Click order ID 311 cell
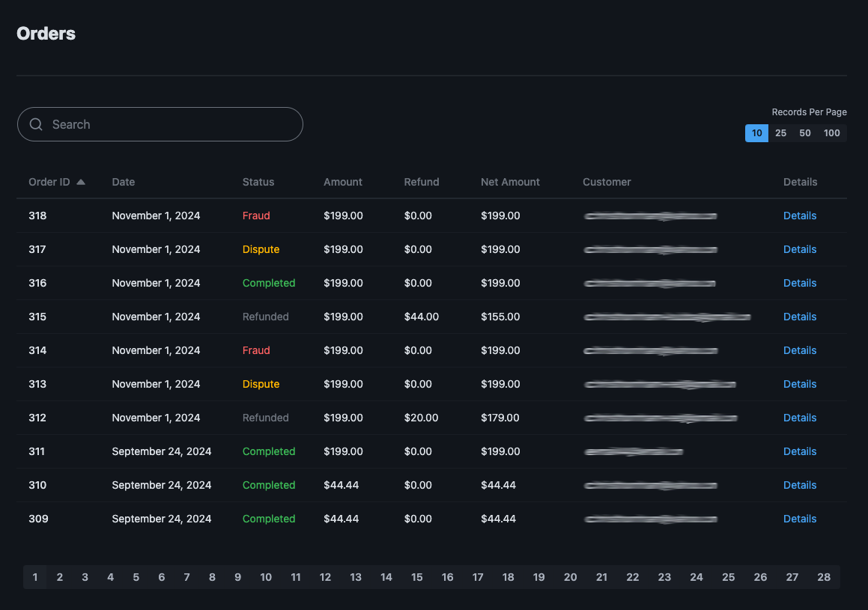This screenshot has height=610, width=868. 37,452
